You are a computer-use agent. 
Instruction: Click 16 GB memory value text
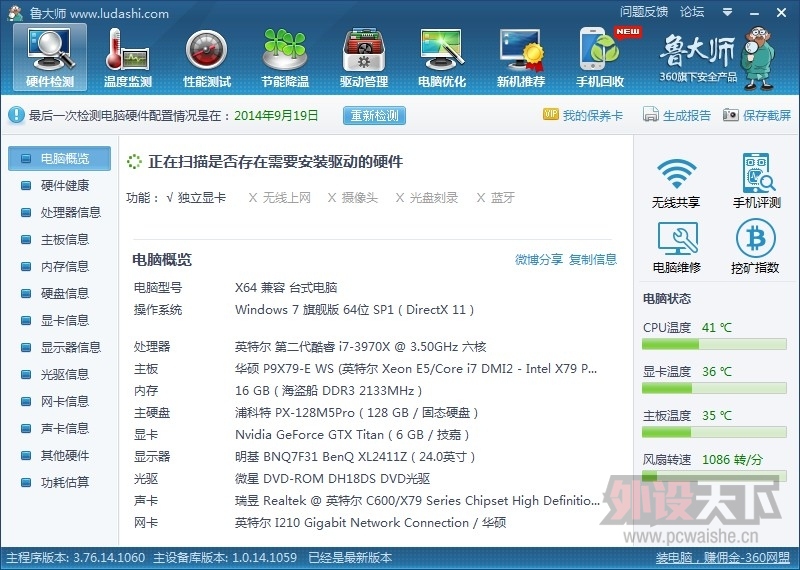pyautogui.click(x=328, y=391)
